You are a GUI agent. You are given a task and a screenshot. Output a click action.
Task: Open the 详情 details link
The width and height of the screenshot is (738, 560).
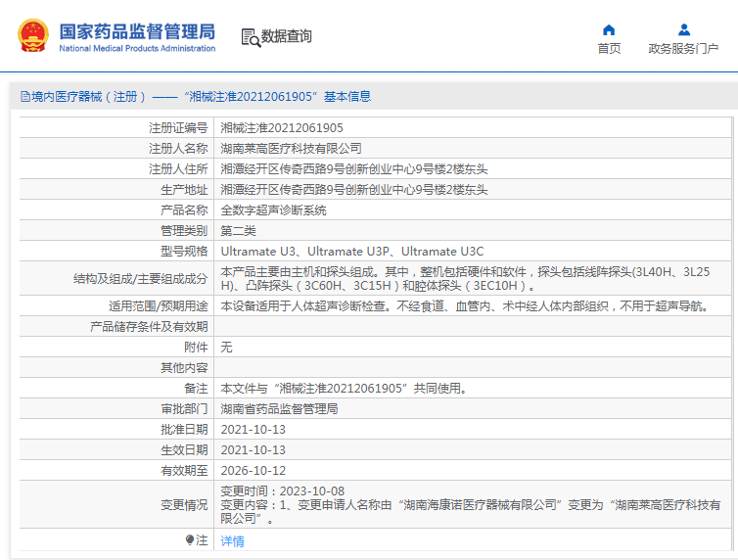pyautogui.click(x=233, y=541)
